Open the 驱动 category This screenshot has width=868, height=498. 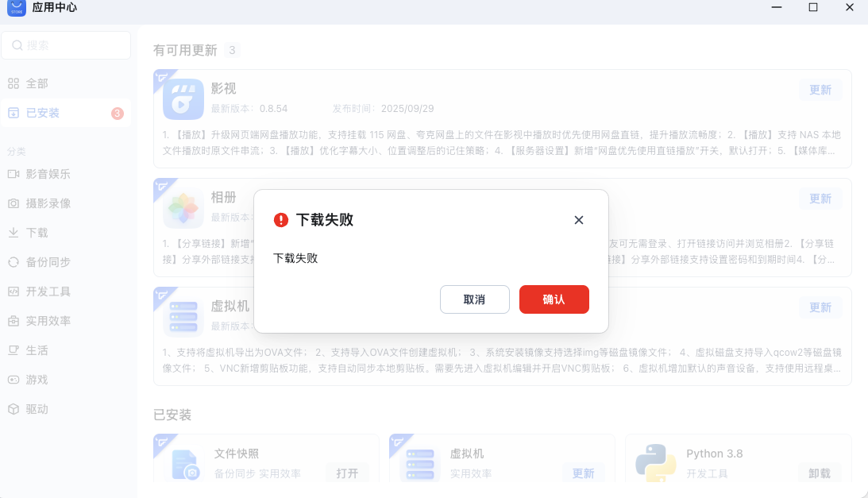click(66, 409)
